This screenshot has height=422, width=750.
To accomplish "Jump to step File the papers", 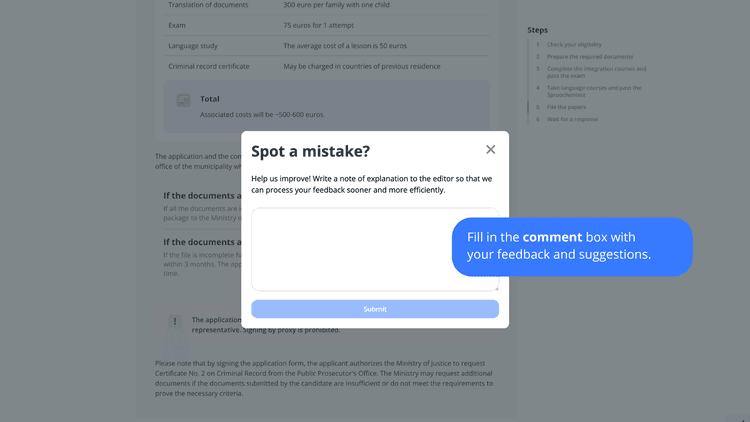I will click(x=566, y=107).
